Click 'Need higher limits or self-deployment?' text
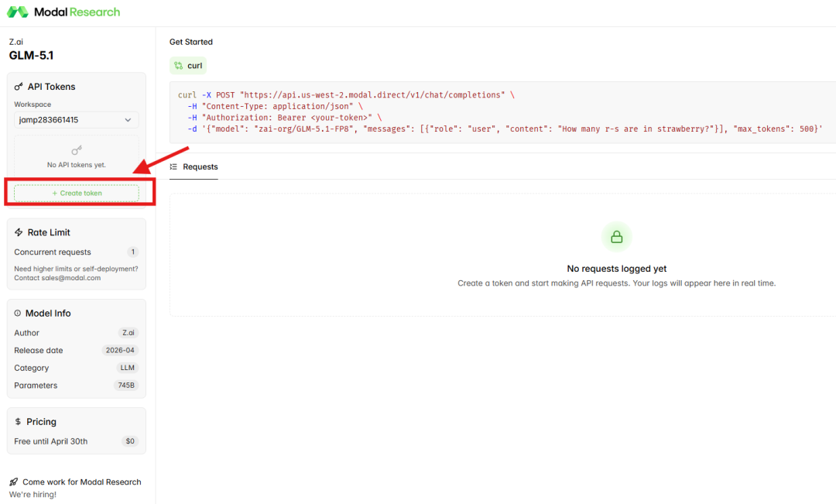The height and width of the screenshot is (504, 836). point(76,269)
